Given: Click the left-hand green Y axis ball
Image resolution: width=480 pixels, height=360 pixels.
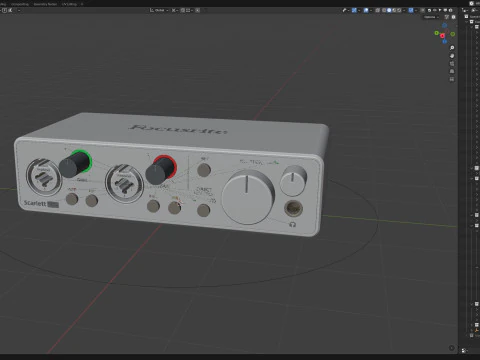Looking at the screenshot, I should (x=437, y=33).
